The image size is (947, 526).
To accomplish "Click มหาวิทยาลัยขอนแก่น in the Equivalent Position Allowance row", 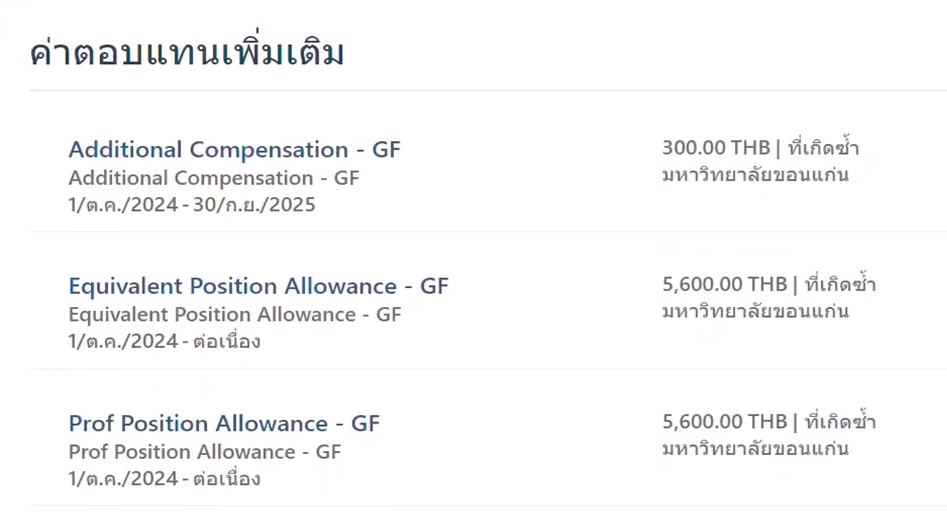I will click(755, 312).
